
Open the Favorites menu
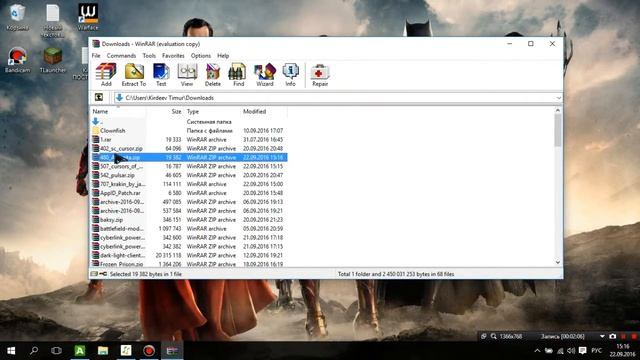[x=173, y=56]
